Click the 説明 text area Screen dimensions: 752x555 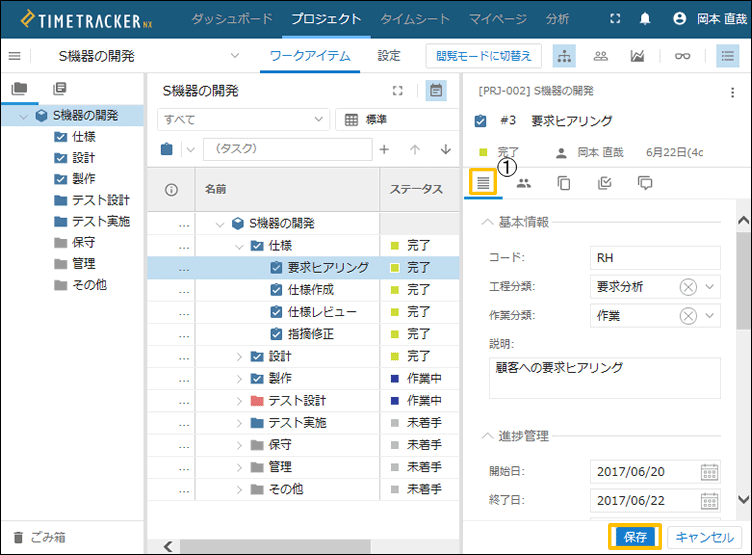click(605, 378)
